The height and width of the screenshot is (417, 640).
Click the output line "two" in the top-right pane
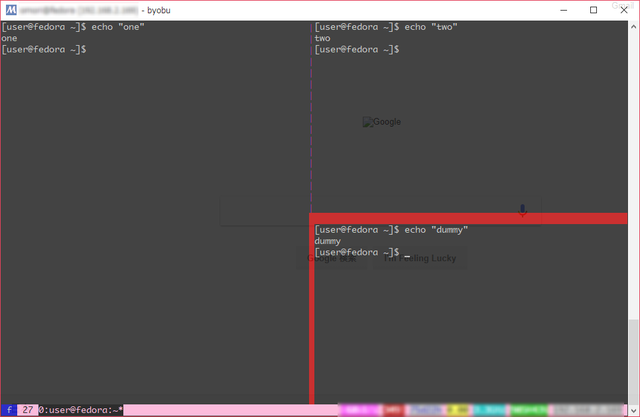pyautogui.click(x=322, y=38)
